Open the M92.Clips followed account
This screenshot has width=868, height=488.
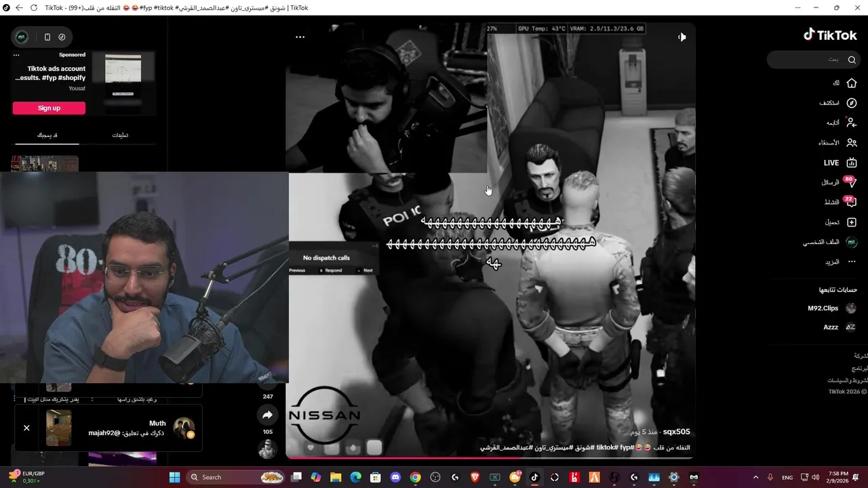(x=832, y=308)
